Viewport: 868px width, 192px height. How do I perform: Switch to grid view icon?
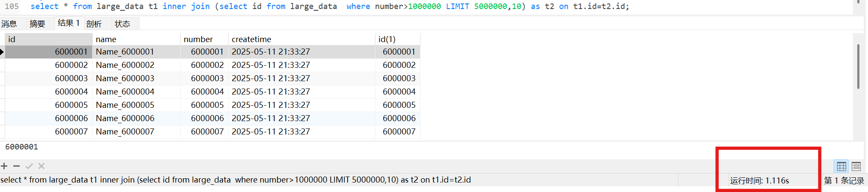[x=841, y=166]
